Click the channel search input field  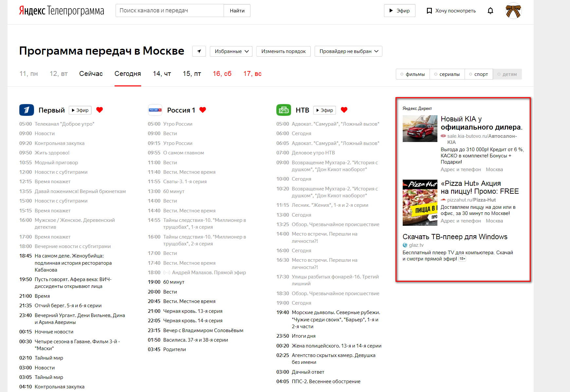169,10
